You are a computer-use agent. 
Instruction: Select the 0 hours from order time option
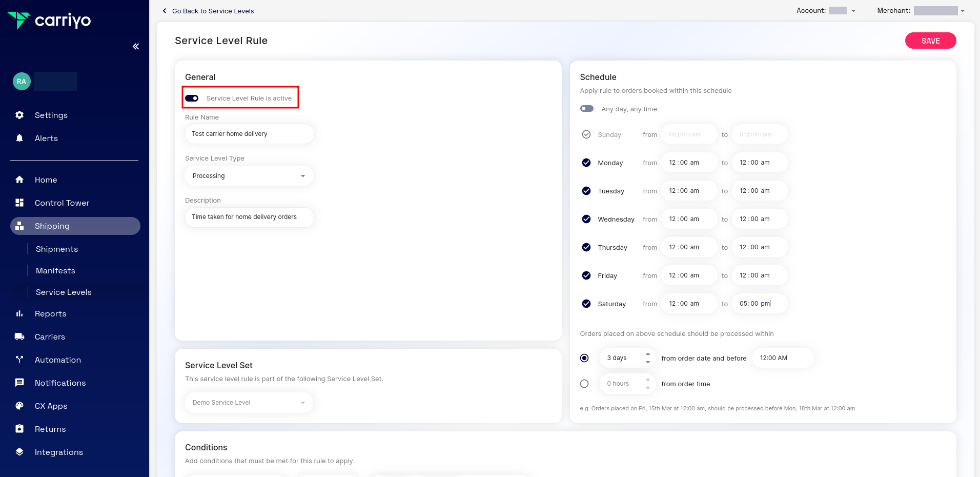[x=584, y=383]
